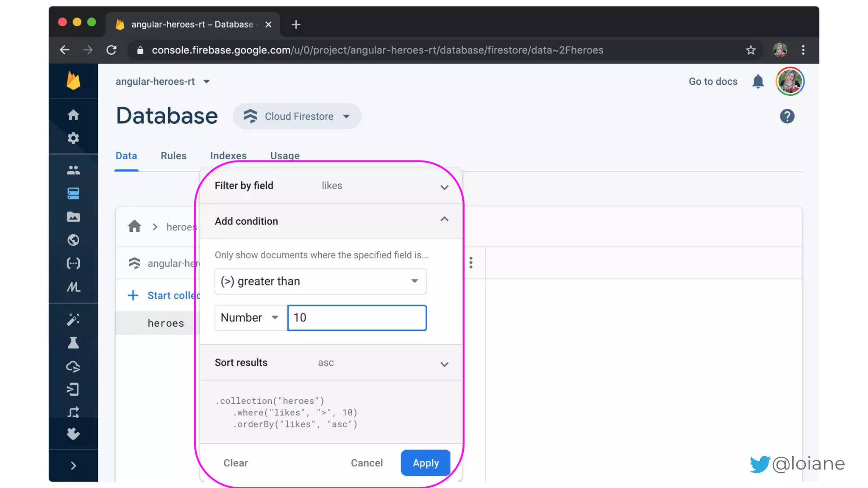Click the Test Lab flask icon
This screenshot has width=868, height=488.
(73, 343)
